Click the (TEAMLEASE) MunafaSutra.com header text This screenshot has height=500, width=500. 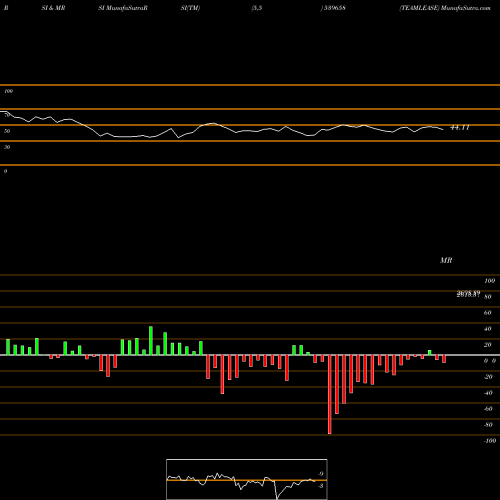(x=445, y=8)
